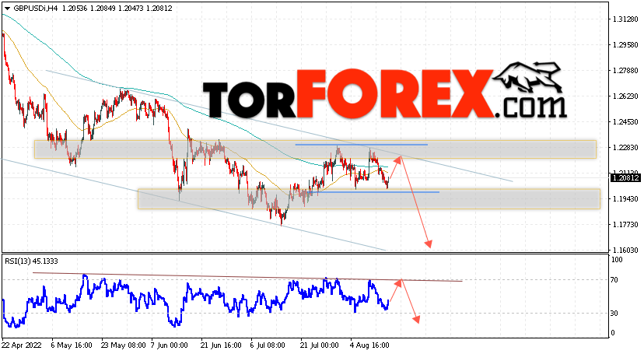
Task: Click the 4 Aug 16:00 time label
Action: [x=369, y=345]
